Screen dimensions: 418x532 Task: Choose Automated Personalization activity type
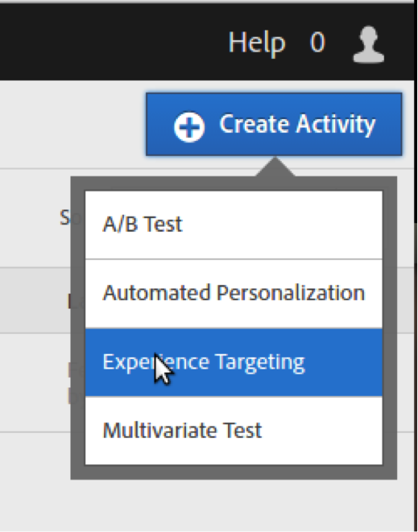[234, 294]
